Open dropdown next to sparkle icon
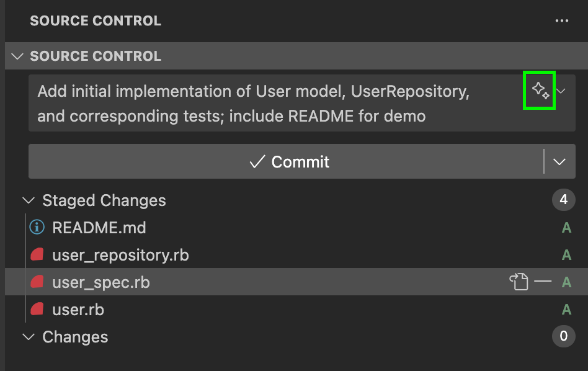588x371 pixels. point(561,91)
